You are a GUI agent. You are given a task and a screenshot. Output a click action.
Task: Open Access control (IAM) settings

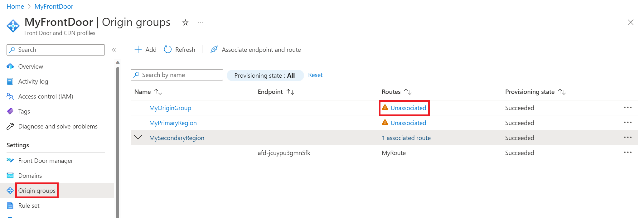(x=10, y=96)
